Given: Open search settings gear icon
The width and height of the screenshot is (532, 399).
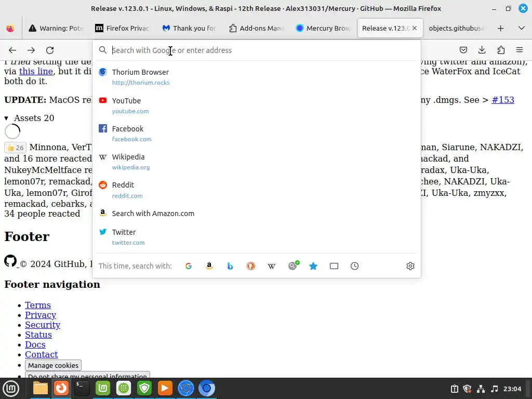Looking at the screenshot, I should click(x=410, y=266).
